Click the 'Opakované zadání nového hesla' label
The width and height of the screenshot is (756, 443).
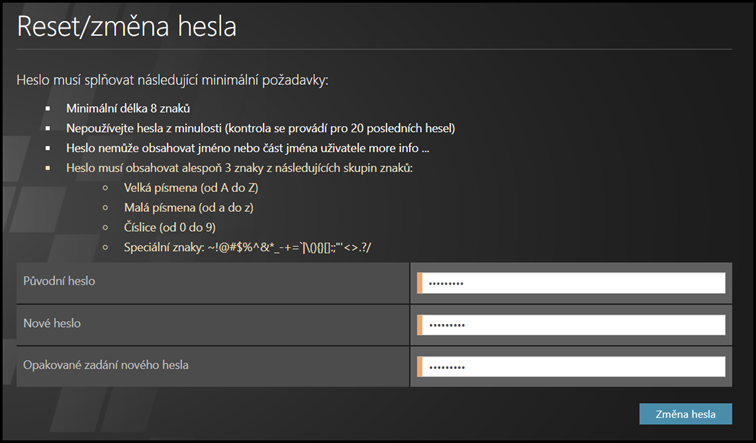coord(106,365)
